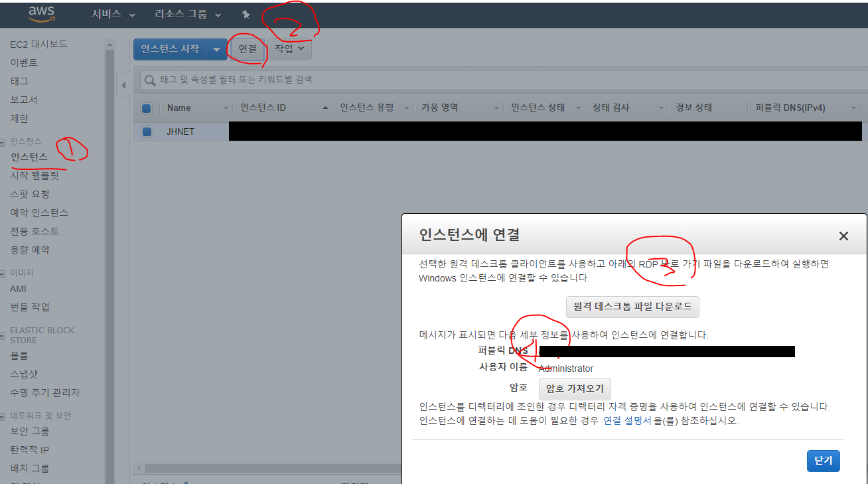Image resolution: width=868 pixels, height=484 pixels.
Task: Open 스냅샷 in the sidebar
Action: point(24,374)
